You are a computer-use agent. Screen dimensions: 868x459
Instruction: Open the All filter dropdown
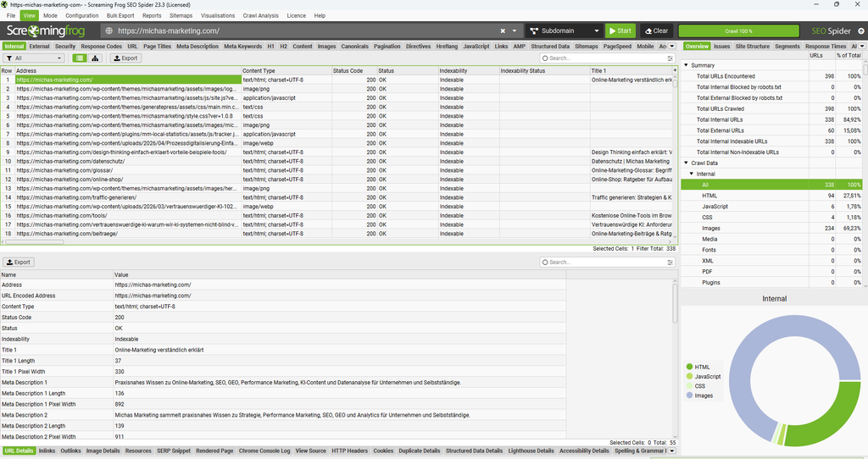pyautogui.click(x=34, y=58)
